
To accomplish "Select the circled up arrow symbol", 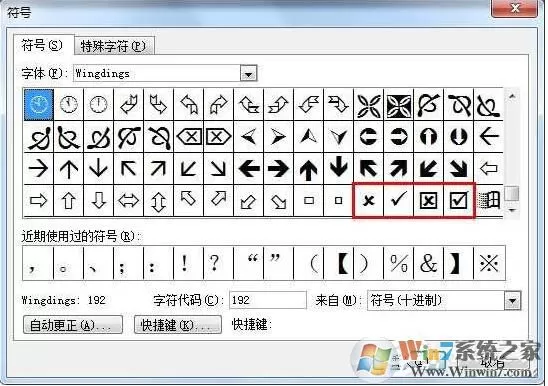I will (428, 137).
